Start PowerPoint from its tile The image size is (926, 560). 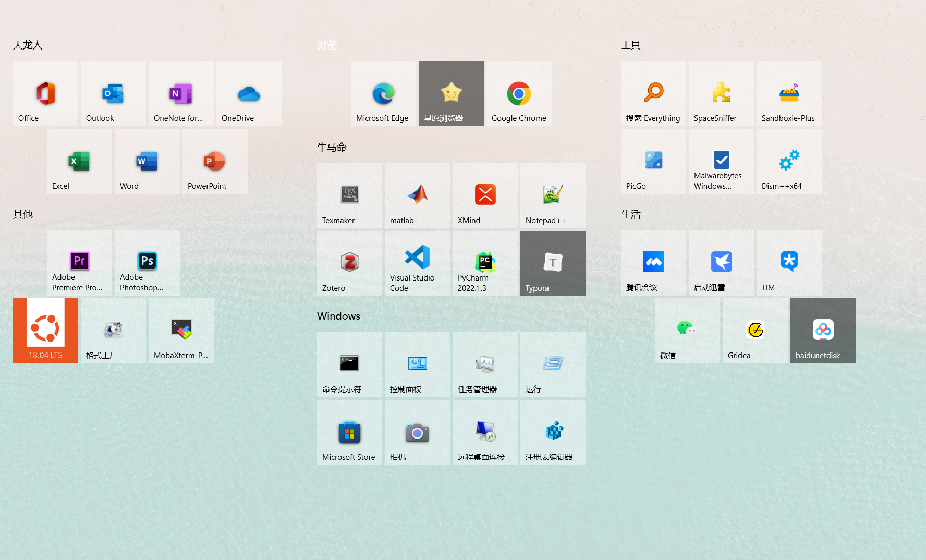(215, 161)
